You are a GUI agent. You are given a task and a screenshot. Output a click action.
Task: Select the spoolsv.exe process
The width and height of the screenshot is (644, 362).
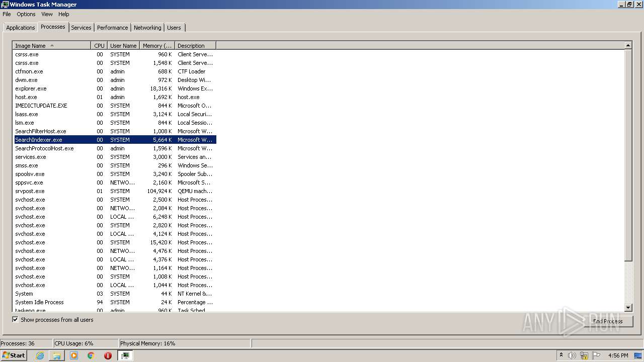click(115, 174)
